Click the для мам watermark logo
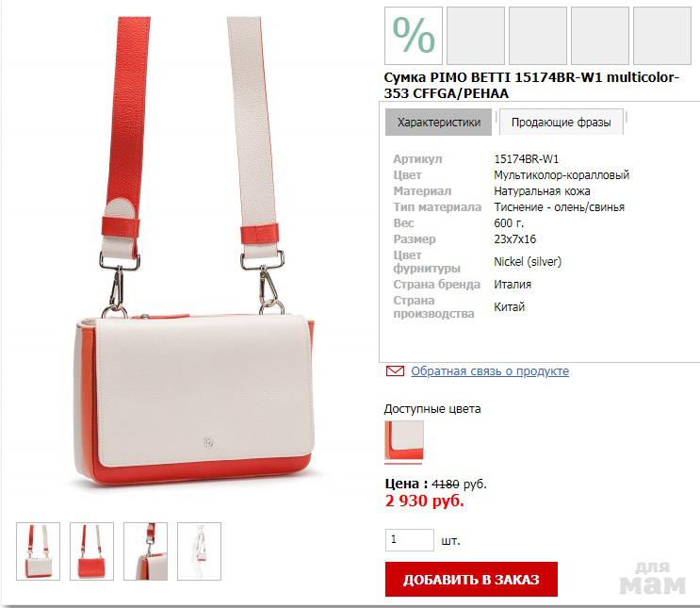Image resolution: width=700 pixels, height=608 pixels. click(x=652, y=578)
